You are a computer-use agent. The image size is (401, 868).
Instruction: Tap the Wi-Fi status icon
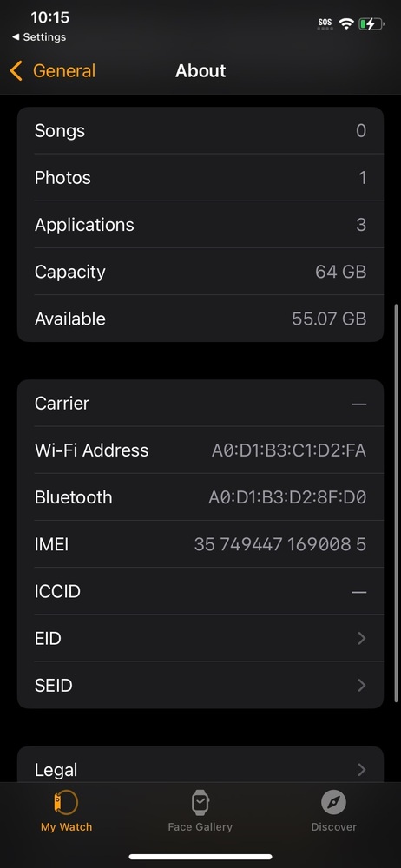coord(346,23)
